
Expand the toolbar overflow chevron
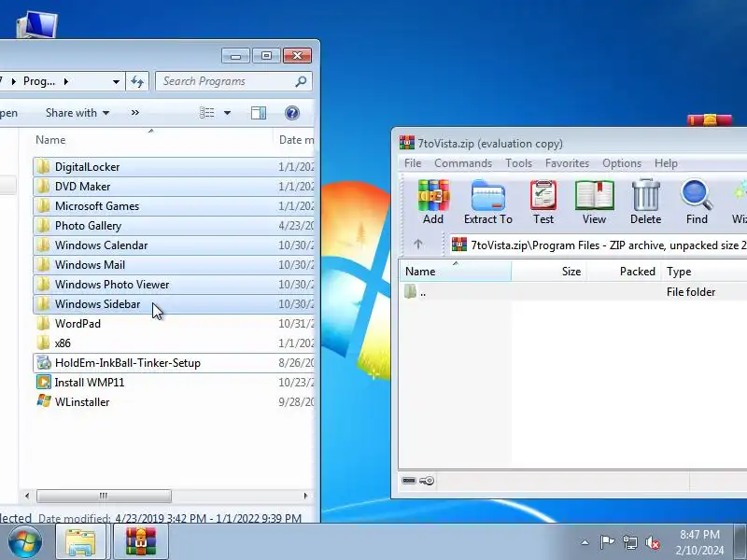point(135,113)
